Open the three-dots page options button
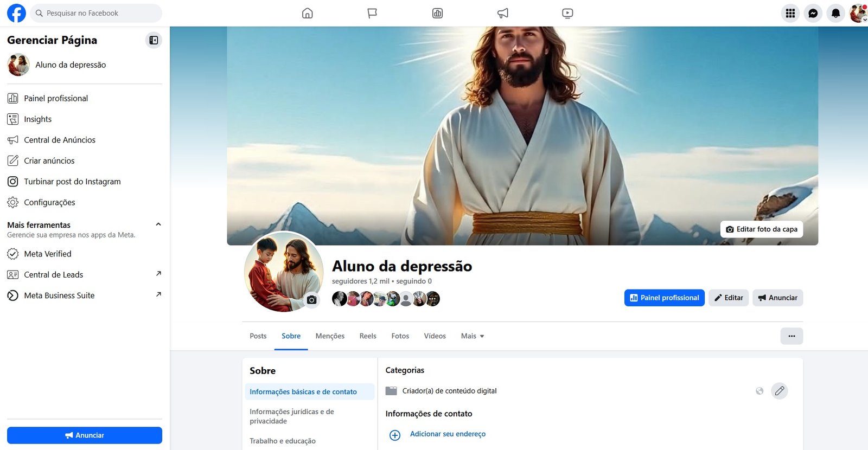 click(792, 336)
